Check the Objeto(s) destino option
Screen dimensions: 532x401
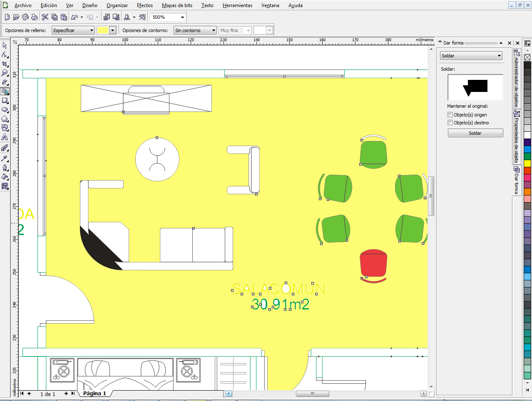pos(450,123)
